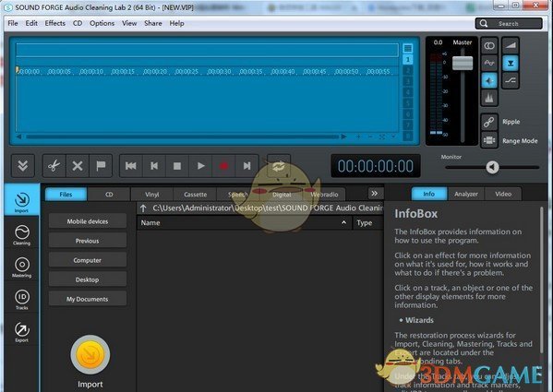Click the Mobile devices button
Screen dimensions: 553x392
pos(88,221)
